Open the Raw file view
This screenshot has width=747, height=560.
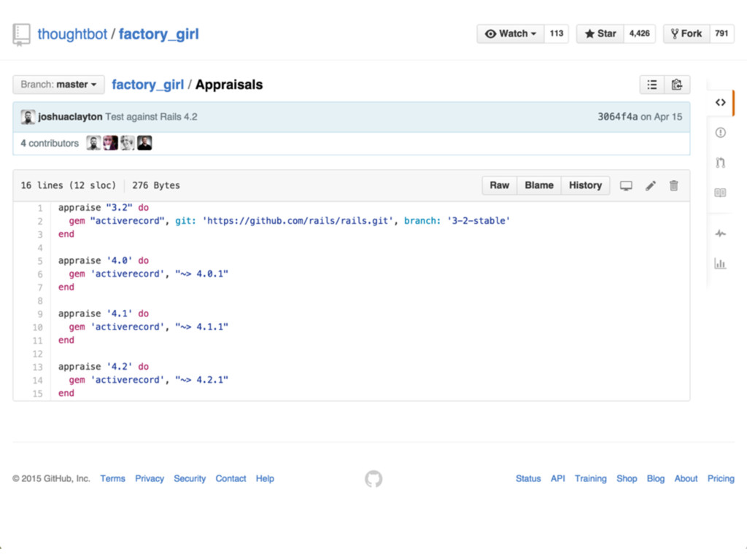[499, 186]
